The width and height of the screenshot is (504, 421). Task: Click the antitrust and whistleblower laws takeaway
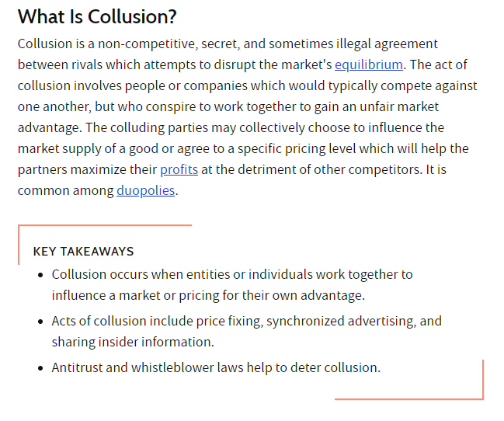click(x=216, y=367)
